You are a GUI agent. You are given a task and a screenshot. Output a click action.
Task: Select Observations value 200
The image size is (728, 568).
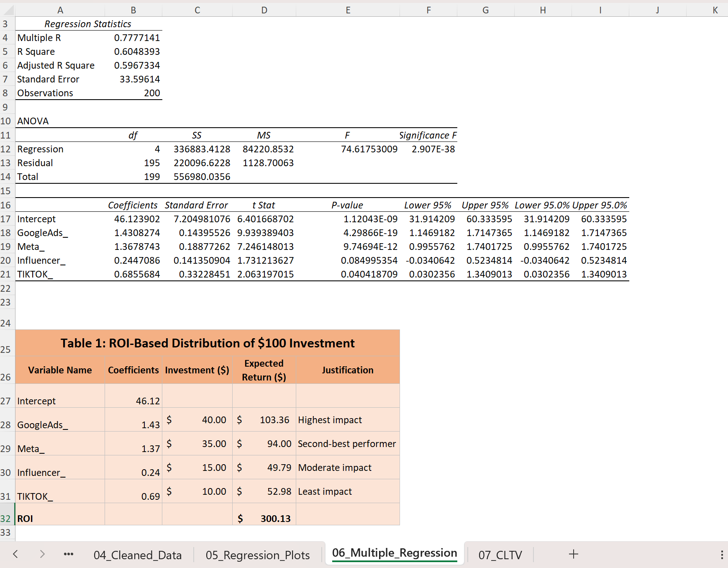click(x=133, y=93)
